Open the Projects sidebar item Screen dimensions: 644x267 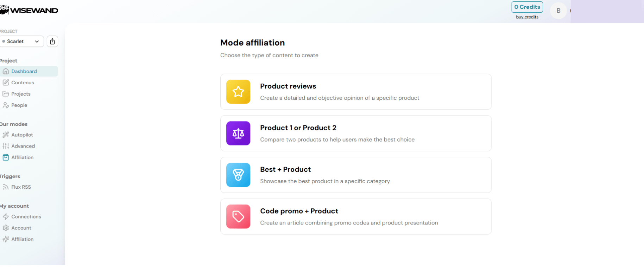(21, 94)
